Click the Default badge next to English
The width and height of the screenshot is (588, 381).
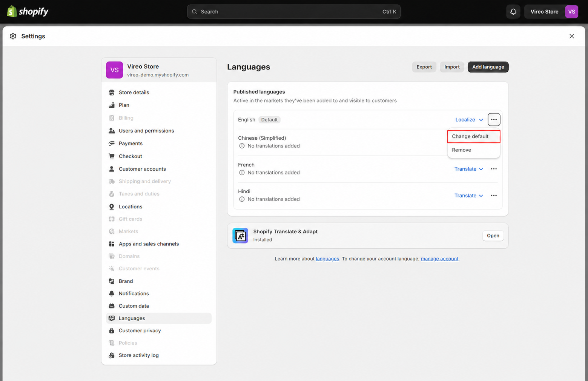[x=269, y=120]
